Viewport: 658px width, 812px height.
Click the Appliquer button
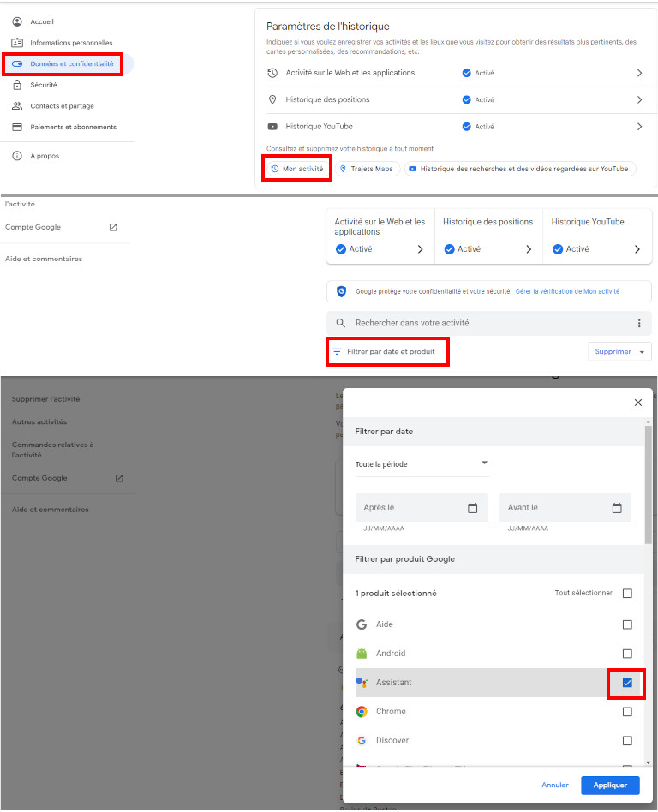(609, 785)
